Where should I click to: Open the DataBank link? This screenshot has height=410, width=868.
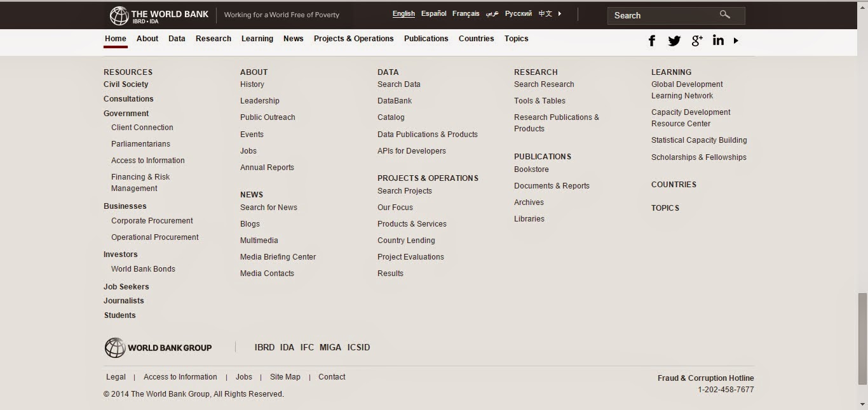(395, 101)
